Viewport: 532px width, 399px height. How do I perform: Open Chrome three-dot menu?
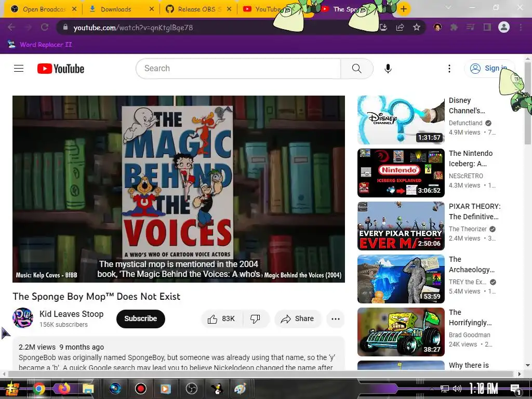tap(521, 27)
